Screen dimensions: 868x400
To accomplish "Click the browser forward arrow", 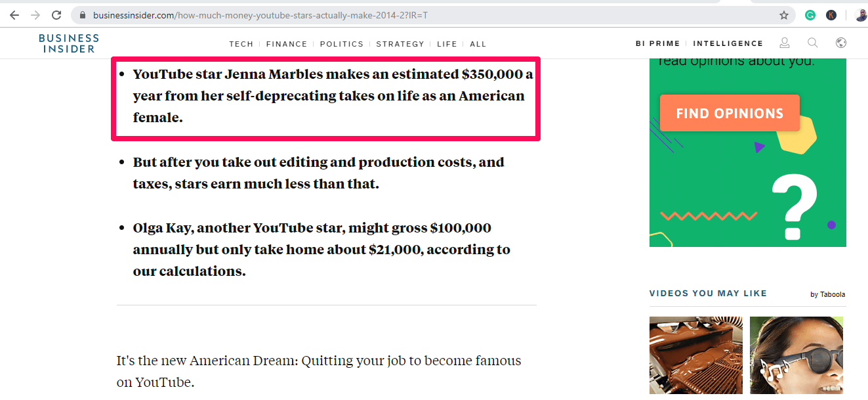I will (x=35, y=14).
